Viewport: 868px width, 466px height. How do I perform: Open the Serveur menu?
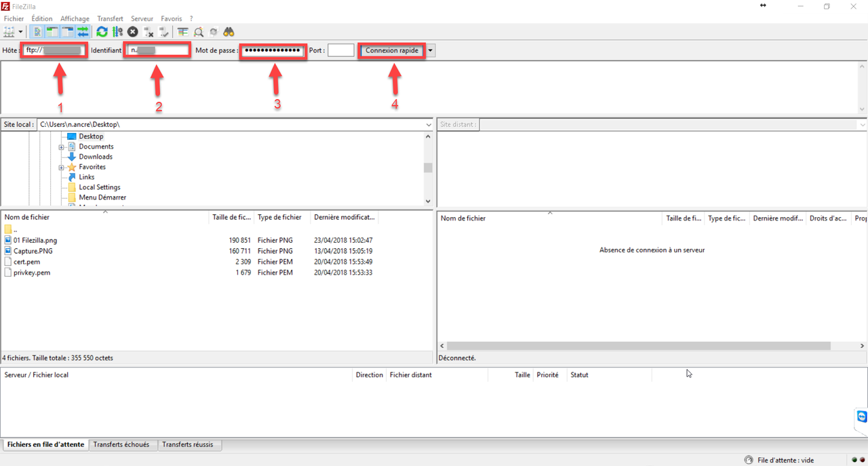tap(142, 19)
